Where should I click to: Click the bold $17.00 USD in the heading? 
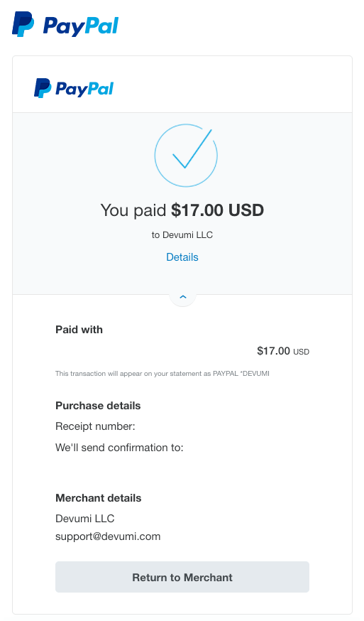217,210
